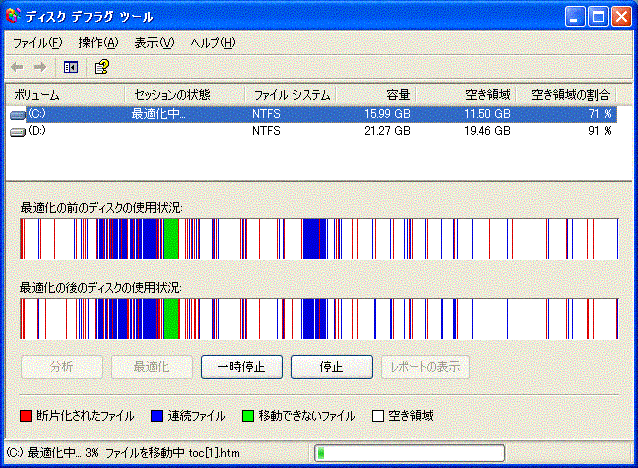Sort by ファイル システム column header
The image size is (638, 468).
[x=290, y=95]
